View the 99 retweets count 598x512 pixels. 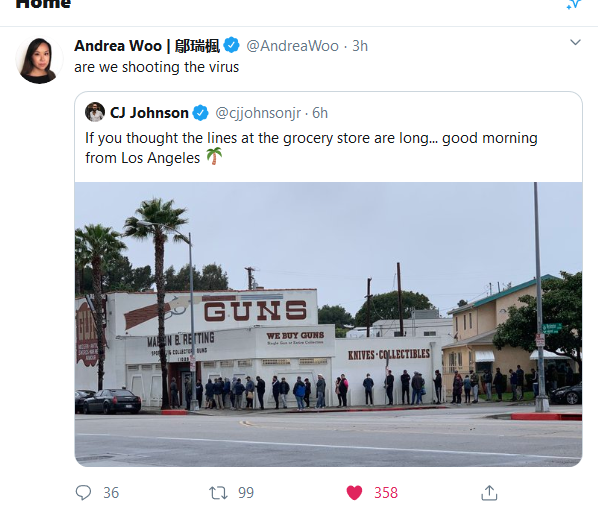coord(246,493)
